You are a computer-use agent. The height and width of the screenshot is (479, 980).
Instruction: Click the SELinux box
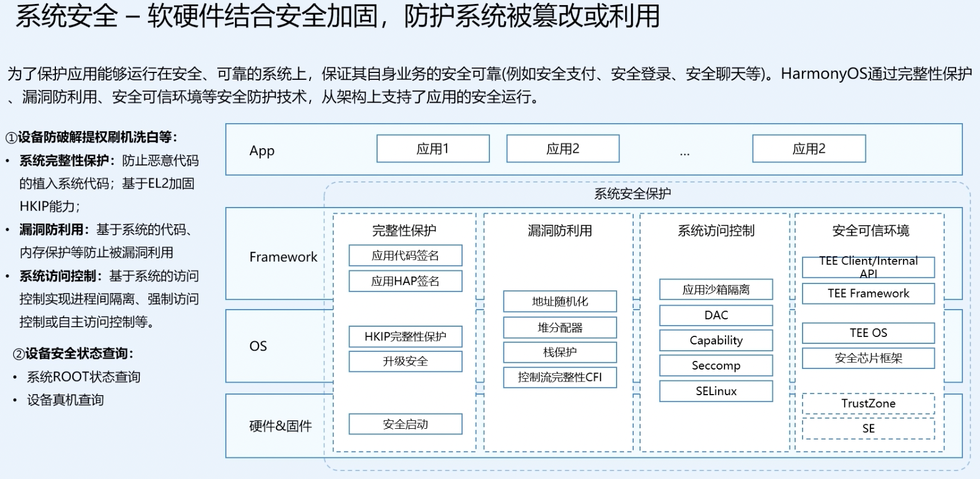click(716, 391)
